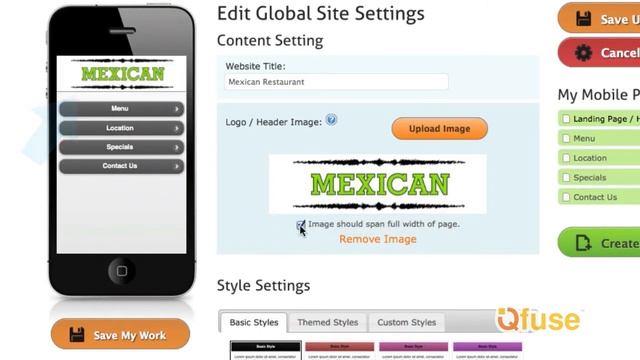
Task: Click 'Contact Us' label in My Mobile Pages
Action: coord(595,197)
